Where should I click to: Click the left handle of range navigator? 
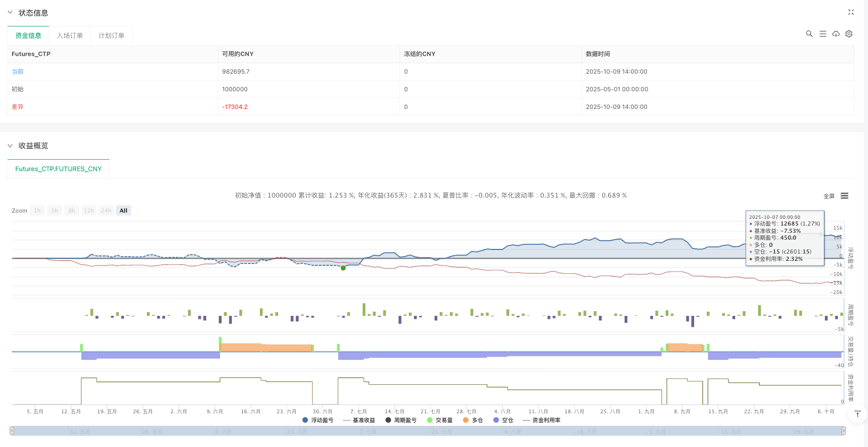(x=11, y=430)
